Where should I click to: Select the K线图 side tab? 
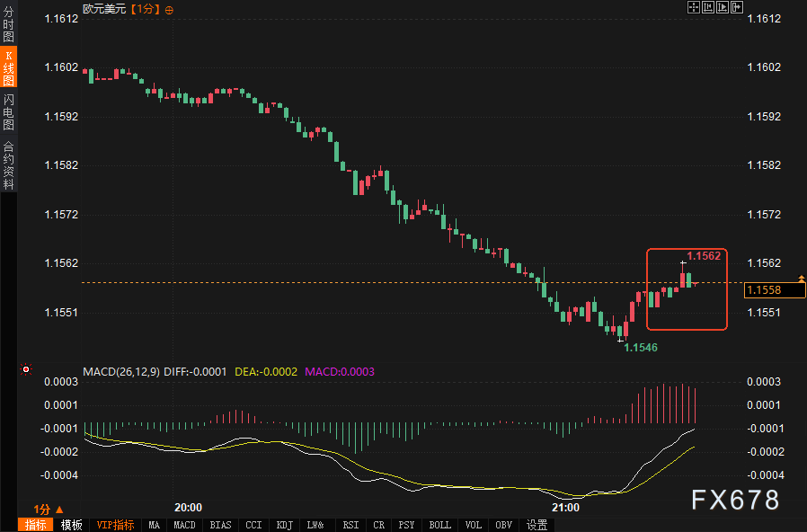pos(9,68)
